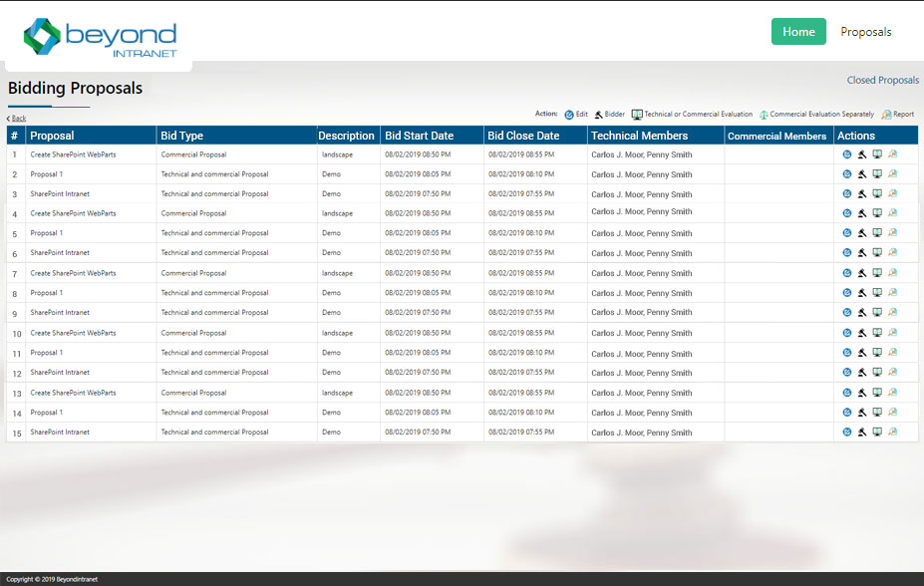
Task: Select the Commercial Evaluation Separately legend icon
Action: tap(763, 113)
